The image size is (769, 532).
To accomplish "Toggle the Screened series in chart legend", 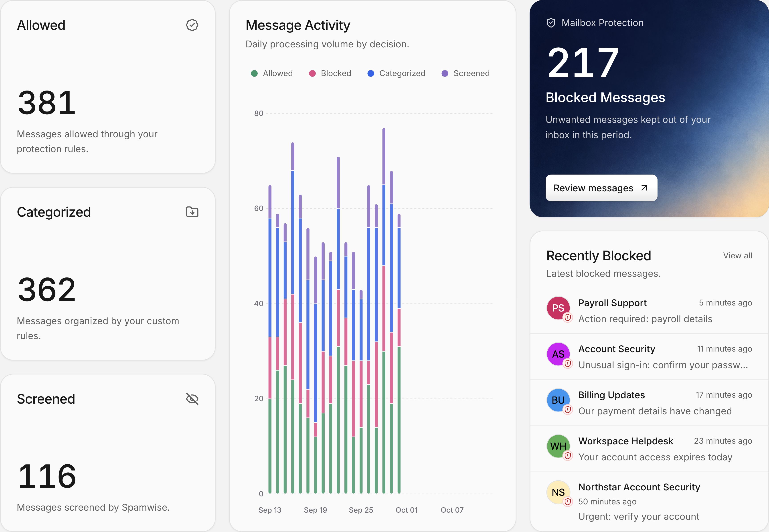I will tap(465, 73).
